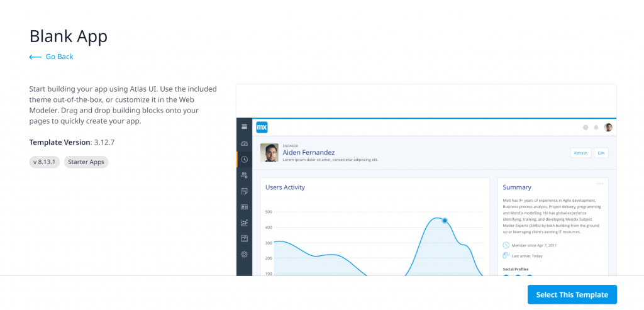Viewport: 644px width, 310px height.
Task: Click the highlighted data point on chart
Action: point(445,221)
